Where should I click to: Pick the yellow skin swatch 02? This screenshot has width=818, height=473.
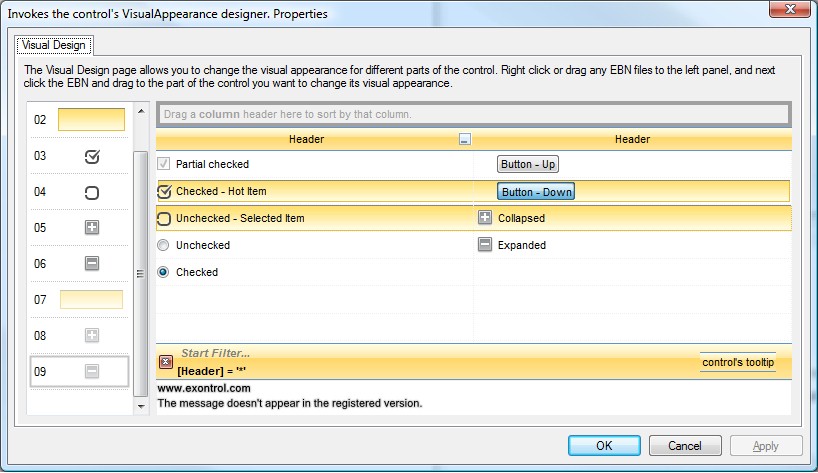pos(91,120)
